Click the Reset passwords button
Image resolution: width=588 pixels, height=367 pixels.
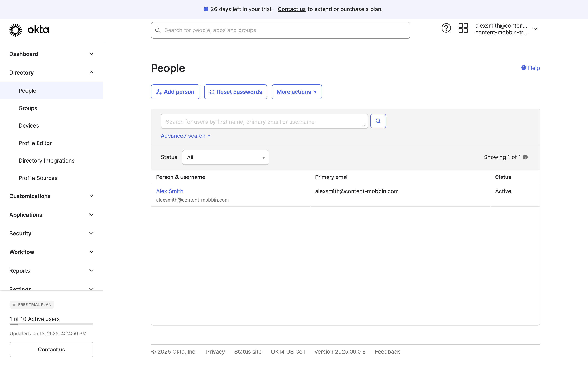point(235,92)
